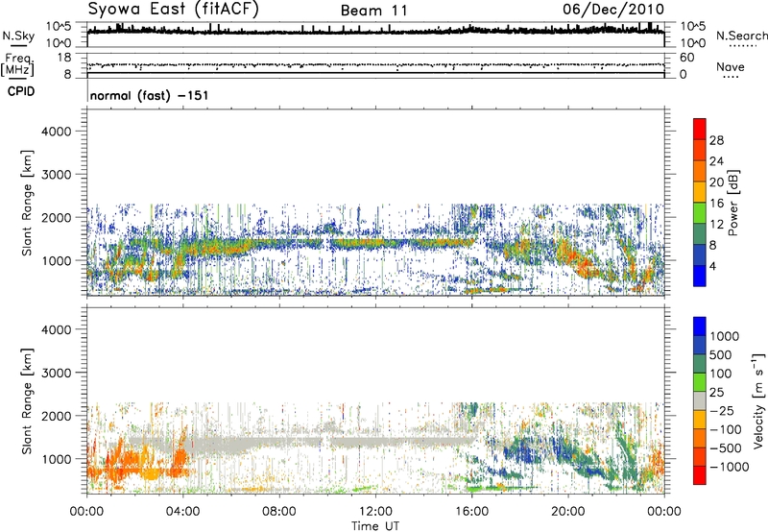Click the 'Time UT' axis title

click(x=375, y=526)
